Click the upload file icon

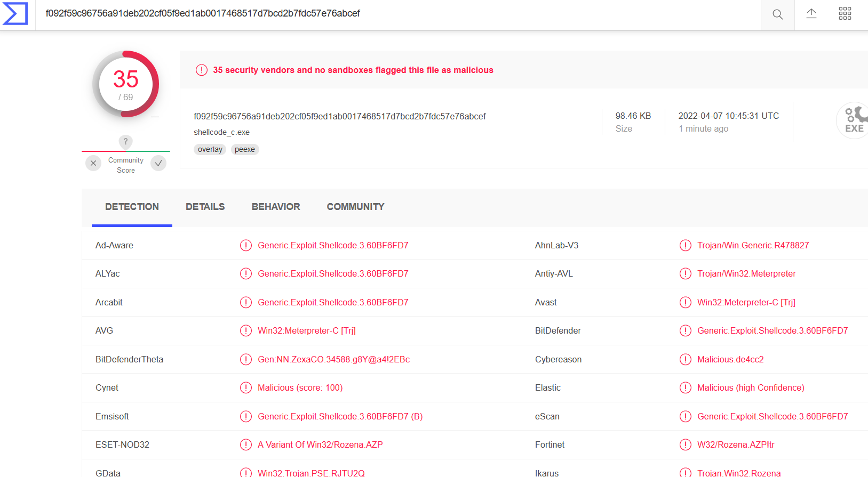click(x=811, y=14)
